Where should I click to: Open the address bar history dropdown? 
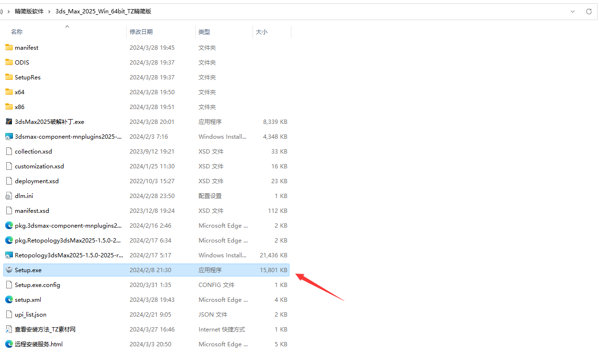[x=573, y=11]
